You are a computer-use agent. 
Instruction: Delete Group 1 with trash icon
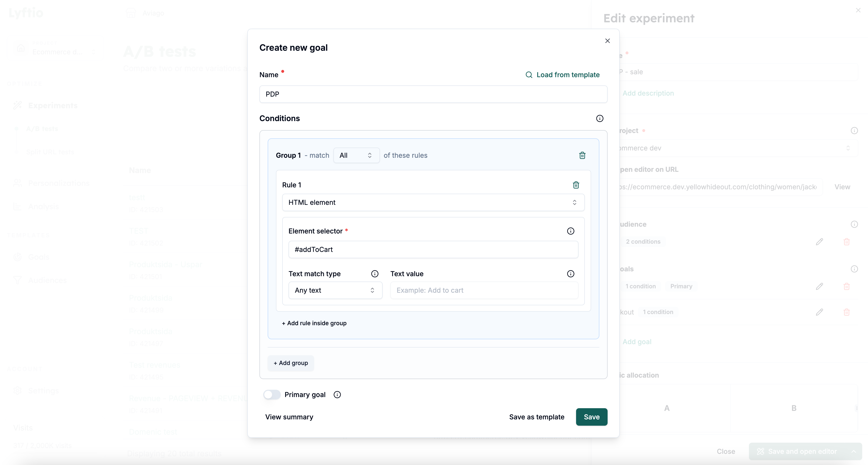582,156
